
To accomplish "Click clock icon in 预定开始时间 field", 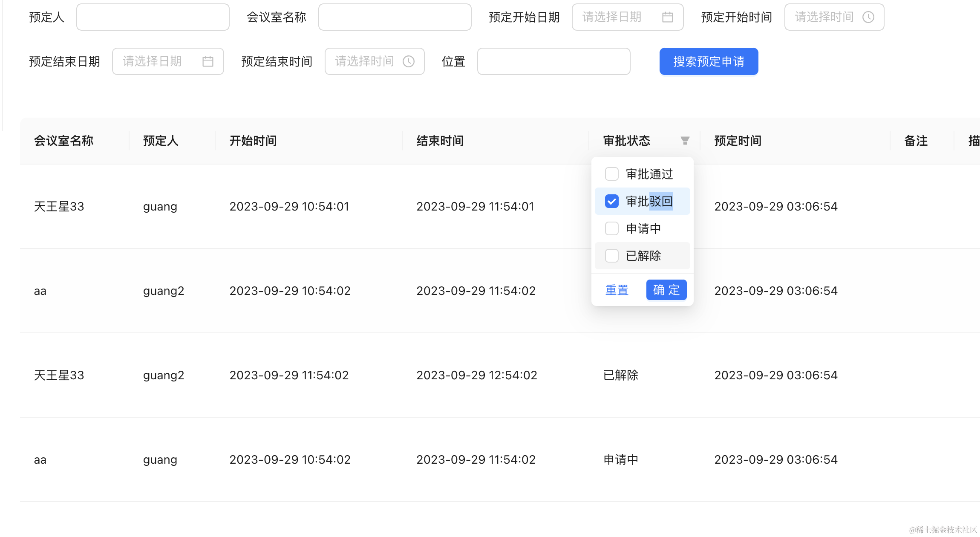I will click(x=868, y=17).
